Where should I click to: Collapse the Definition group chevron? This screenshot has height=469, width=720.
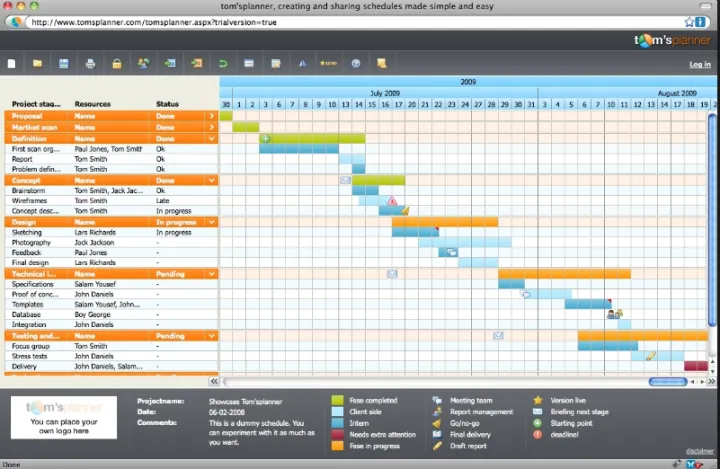211,138
